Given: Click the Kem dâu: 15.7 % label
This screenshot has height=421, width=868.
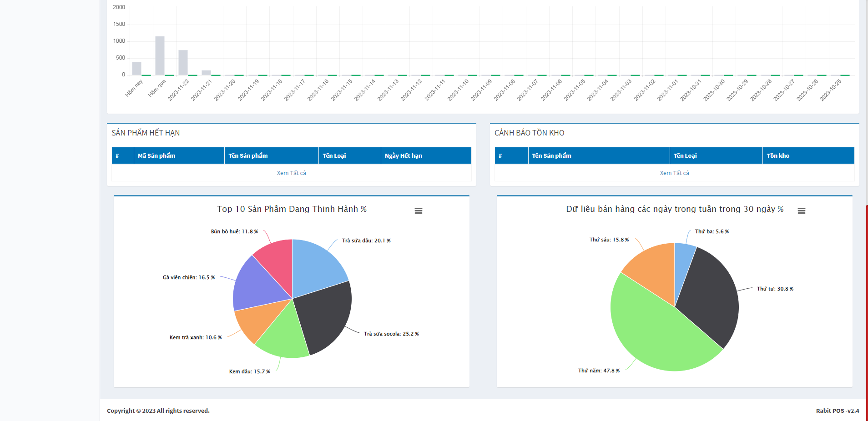Looking at the screenshot, I should (249, 371).
